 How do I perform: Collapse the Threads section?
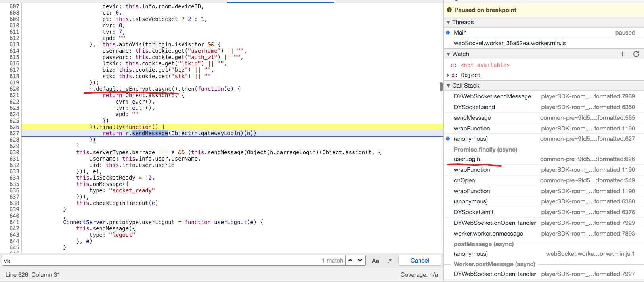[x=448, y=22]
